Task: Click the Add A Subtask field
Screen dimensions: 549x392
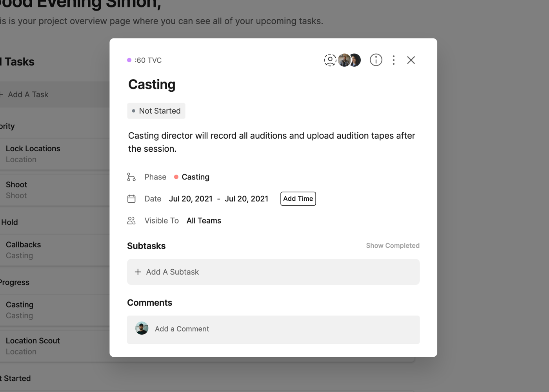Action: point(273,272)
